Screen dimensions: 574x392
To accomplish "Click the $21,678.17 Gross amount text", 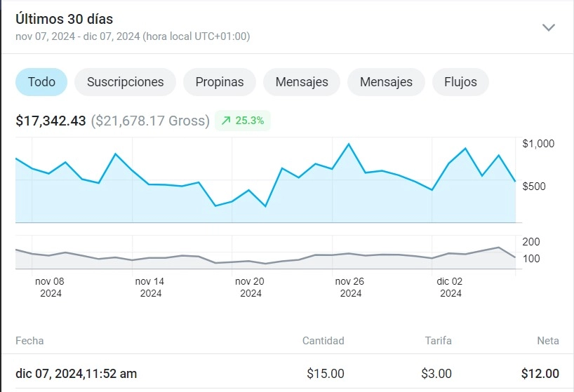I will click(x=150, y=121).
